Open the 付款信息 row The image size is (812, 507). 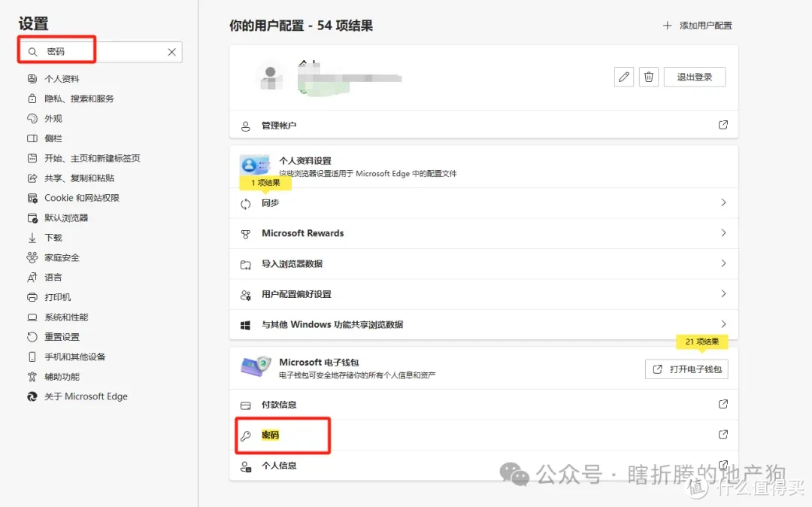coord(483,405)
